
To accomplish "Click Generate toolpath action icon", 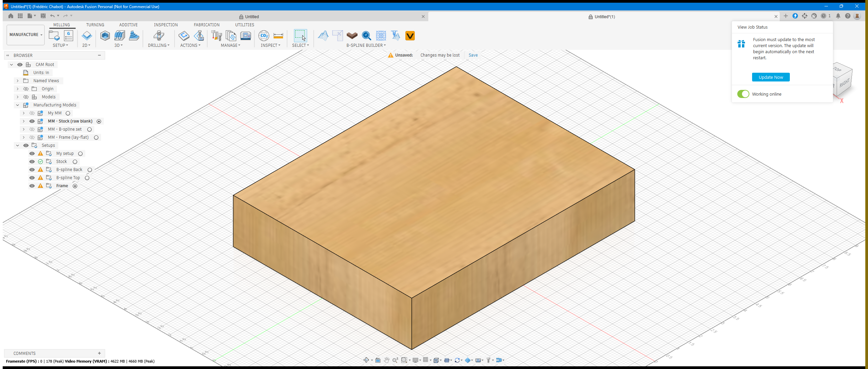I will tap(184, 35).
